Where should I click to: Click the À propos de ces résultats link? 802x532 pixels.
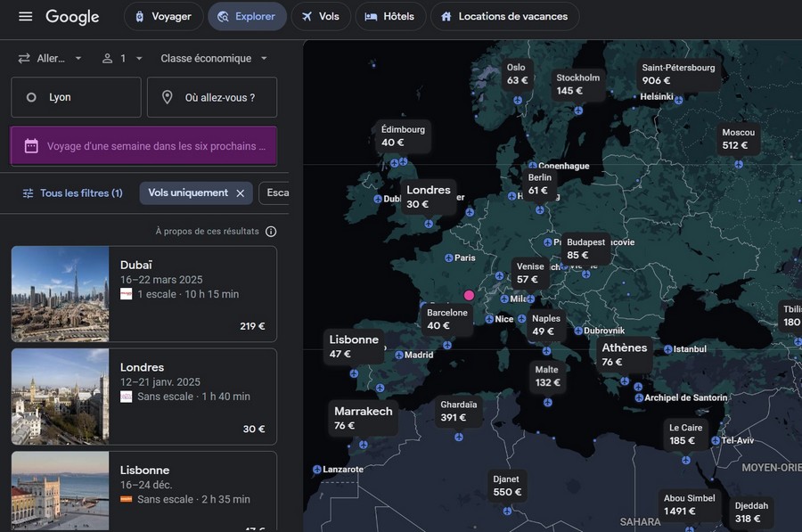[207, 232]
